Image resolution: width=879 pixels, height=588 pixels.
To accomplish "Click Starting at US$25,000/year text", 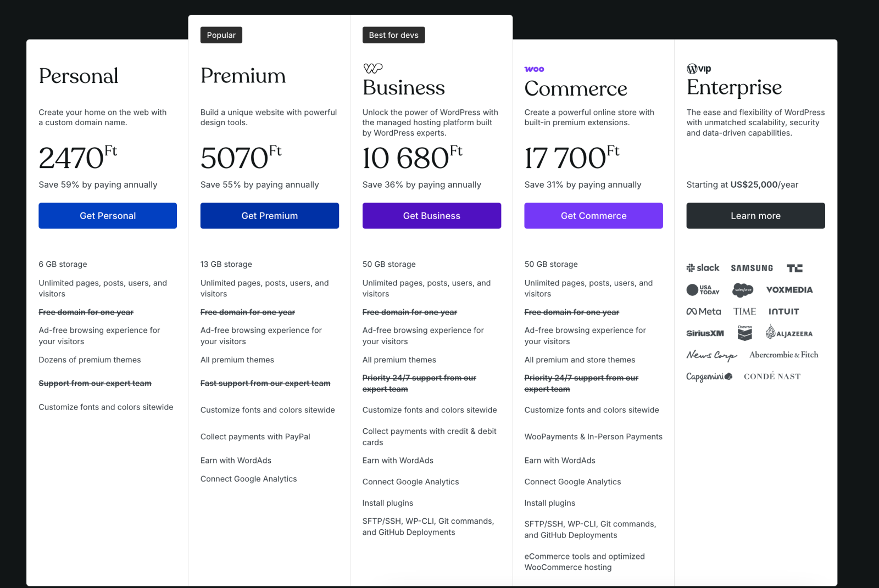I will [742, 184].
